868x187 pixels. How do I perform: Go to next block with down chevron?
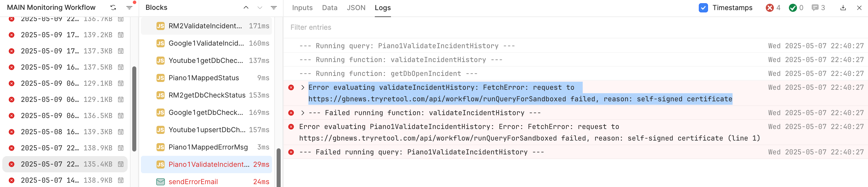click(260, 8)
